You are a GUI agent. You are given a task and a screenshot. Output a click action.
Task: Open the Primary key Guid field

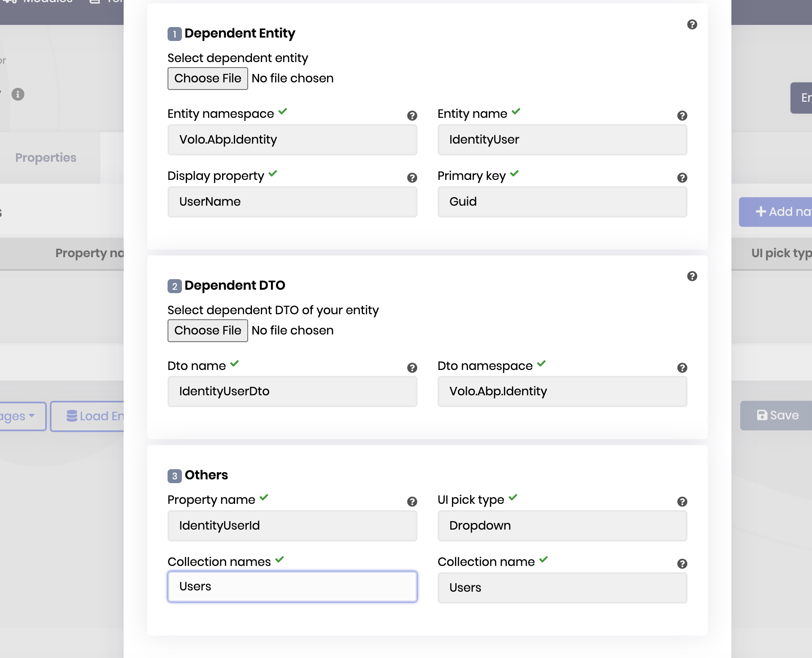pyautogui.click(x=562, y=202)
